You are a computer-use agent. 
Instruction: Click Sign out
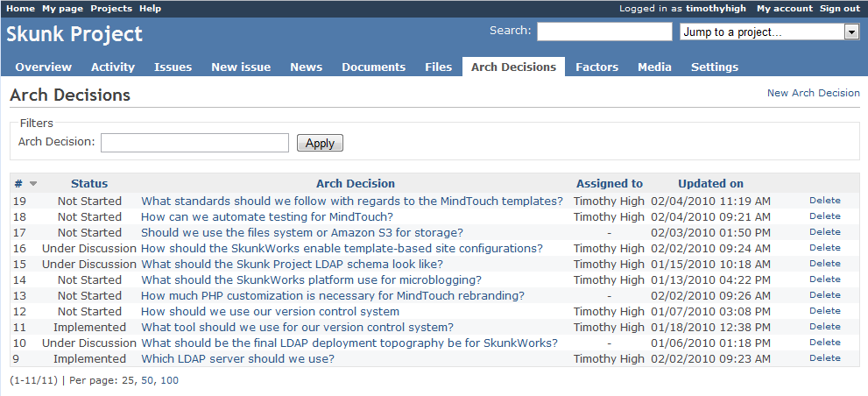(x=840, y=8)
